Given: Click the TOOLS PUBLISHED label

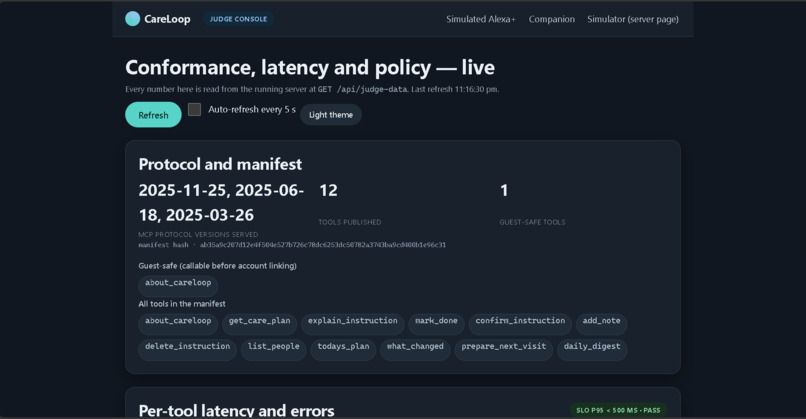Looking at the screenshot, I should point(350,222).
